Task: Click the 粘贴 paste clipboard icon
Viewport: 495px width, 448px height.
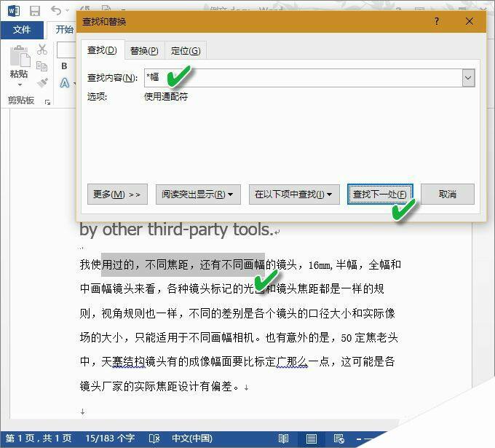Action: tap(20, 56)
